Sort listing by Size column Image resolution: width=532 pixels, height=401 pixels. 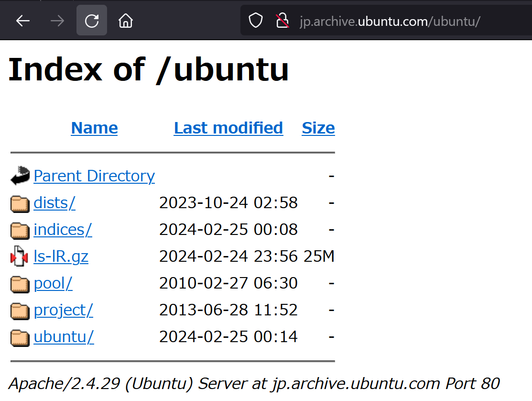318,128
